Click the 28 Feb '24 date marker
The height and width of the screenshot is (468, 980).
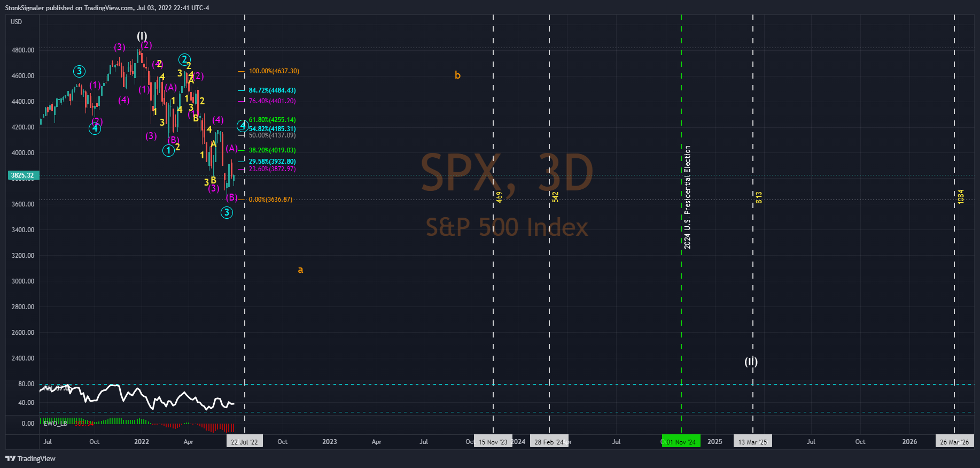pyautogui.click(x=549, y=442)
